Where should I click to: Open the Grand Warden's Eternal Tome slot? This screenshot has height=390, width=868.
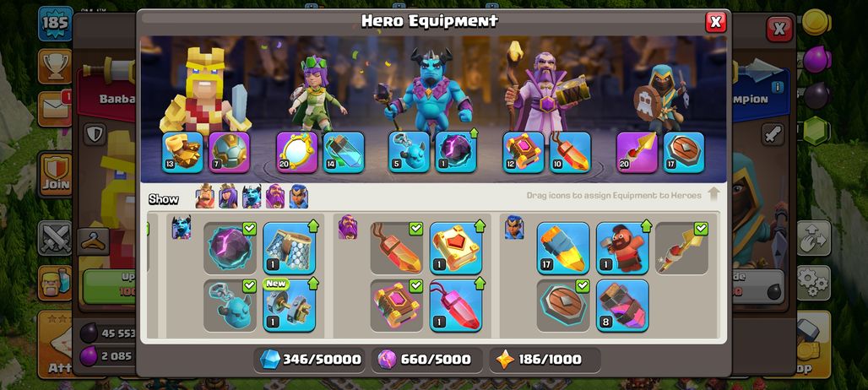pos(524,152)
